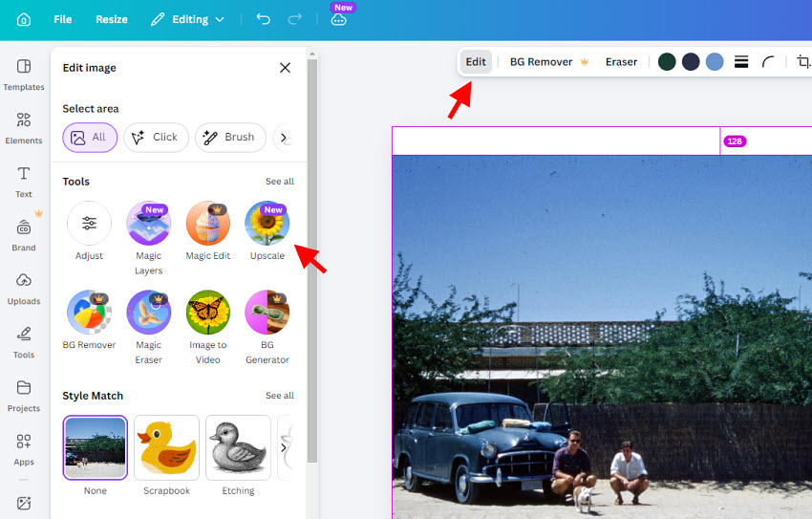Open the Magic Layers tool
Viewport: 812px width, 519px height.
coord(149,238)
